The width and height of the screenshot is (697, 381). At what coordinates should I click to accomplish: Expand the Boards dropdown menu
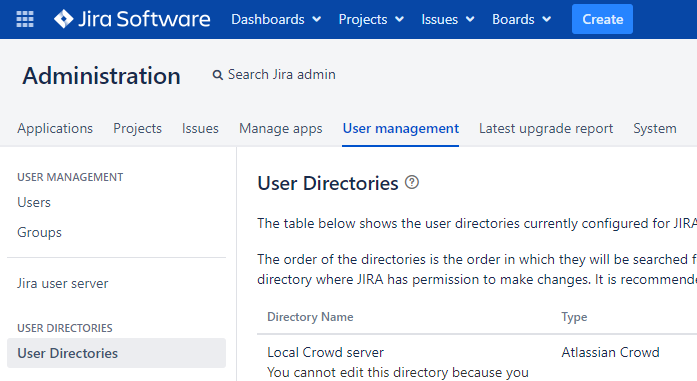(521, 19)
